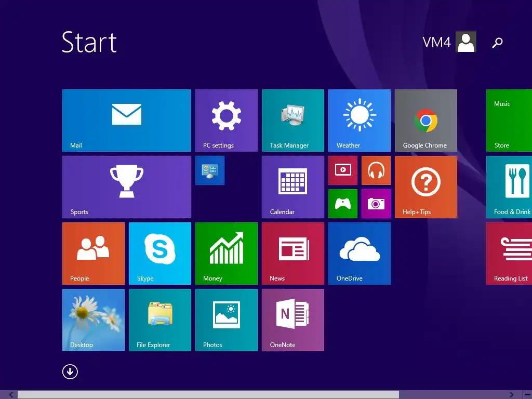Open the Food & Drink tile
Viewport: 532px width, 399px height.
pos(509,187)
